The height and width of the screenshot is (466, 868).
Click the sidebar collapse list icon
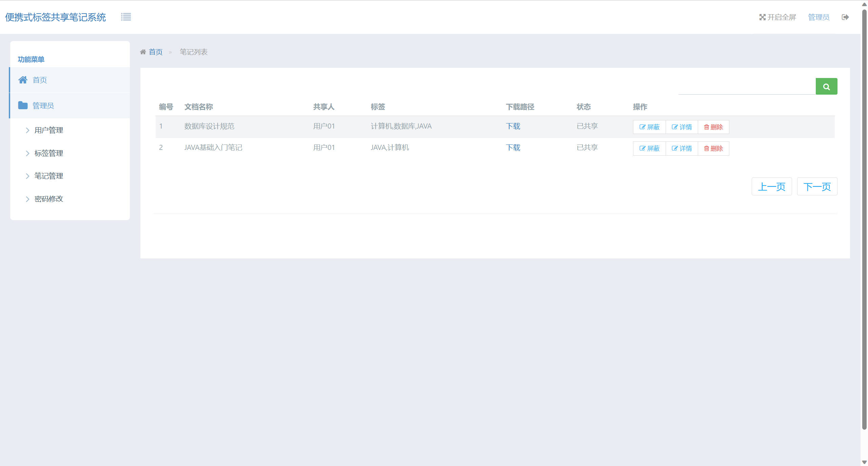click(126, 17)
